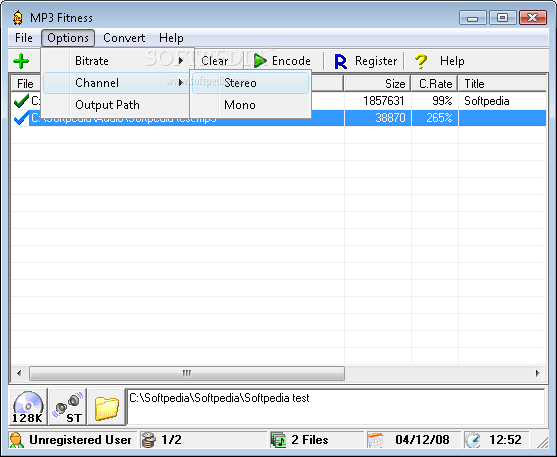Click the blue R Register icon
This screenshot has width=557, height=457.
[340, 61]
